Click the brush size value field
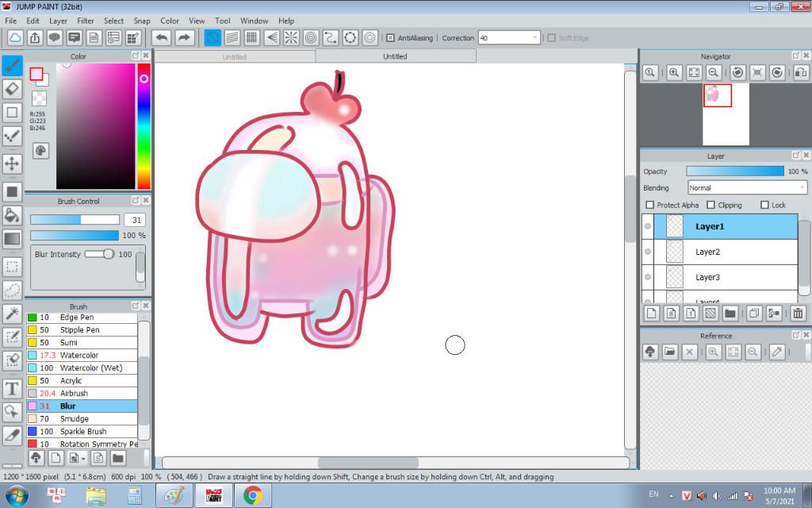This screenshot has width=812, height=508. click(x=135, y=220)
